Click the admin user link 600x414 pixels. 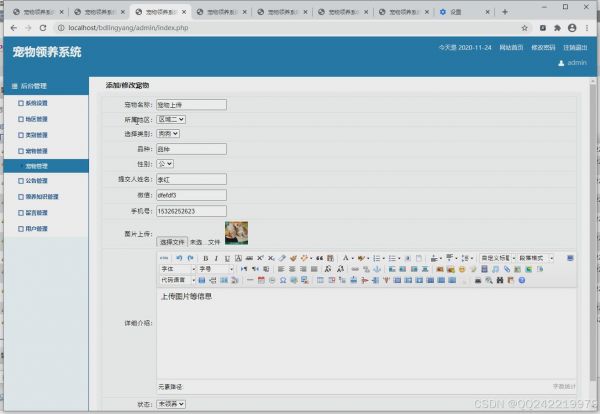click(572, 63)
